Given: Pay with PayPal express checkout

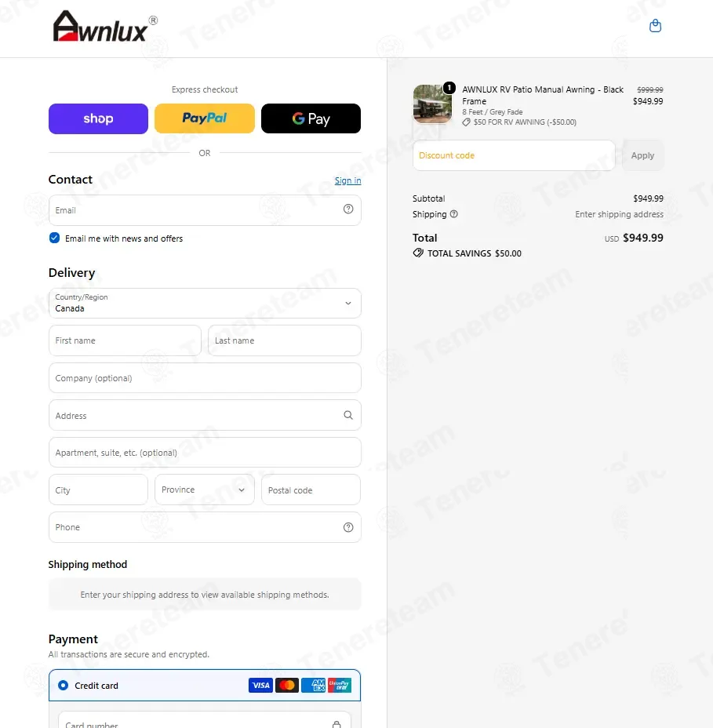Looking at the screenshot, I should pyautogui.click(x=205, y=118).
